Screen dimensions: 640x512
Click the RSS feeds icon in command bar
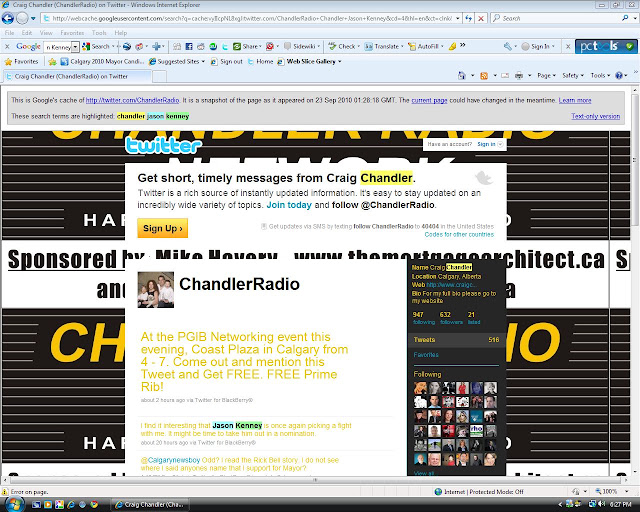click(484, 76)
